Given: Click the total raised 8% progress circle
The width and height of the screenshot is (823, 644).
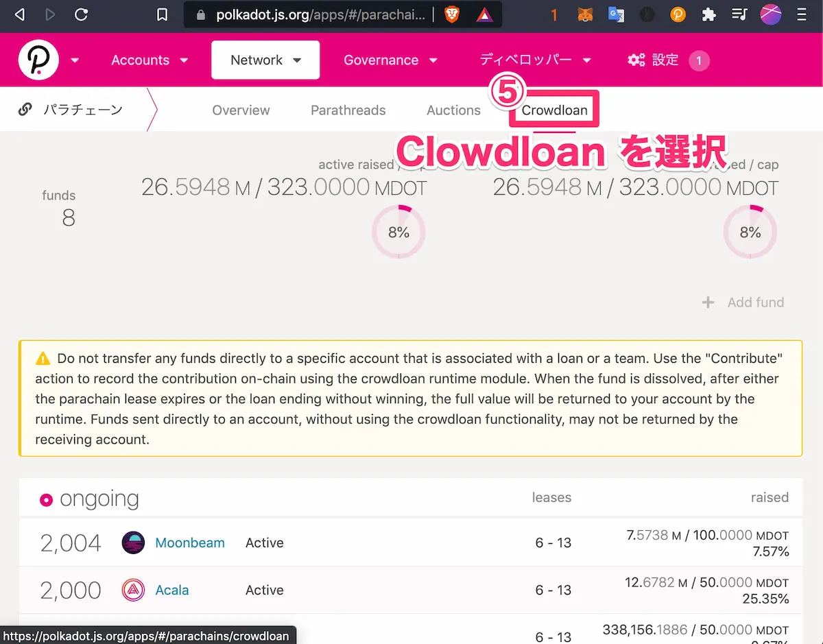Looking at the screenshot, I should point(750,232).
